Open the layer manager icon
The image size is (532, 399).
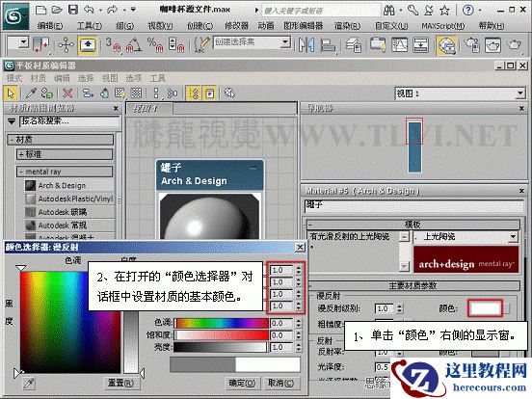pos(354,45)
